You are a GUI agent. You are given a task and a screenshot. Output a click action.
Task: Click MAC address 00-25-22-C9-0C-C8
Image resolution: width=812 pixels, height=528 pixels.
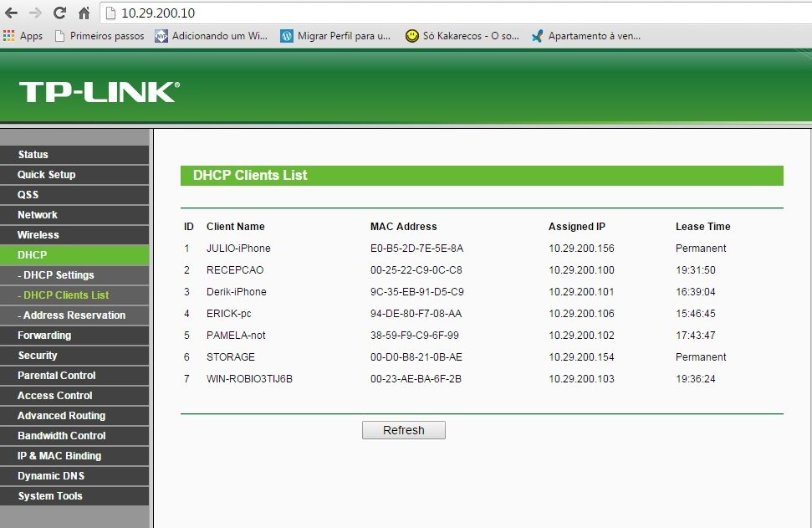[x=416, y=270]
